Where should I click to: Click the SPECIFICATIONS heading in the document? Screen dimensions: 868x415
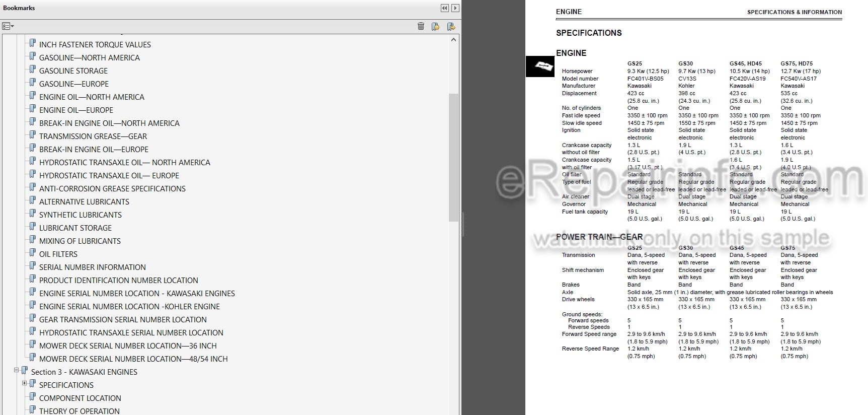(x=589, y=33)
